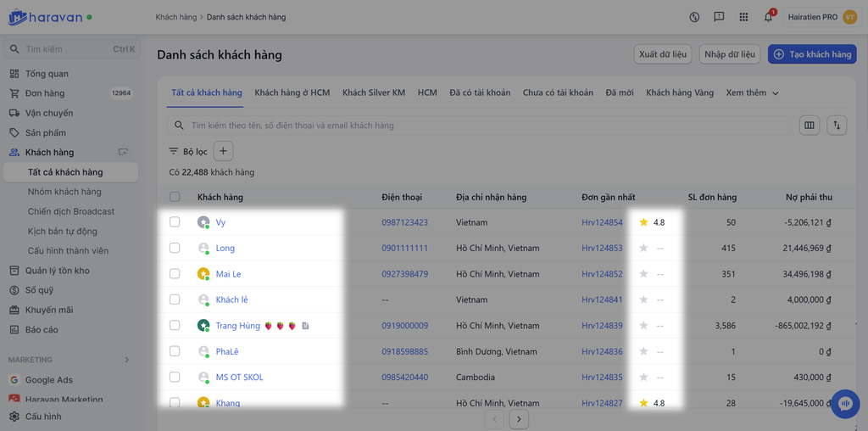Viewport: 868px width, 431px height.
Task: Open the apps grid icon
Action: (x=743, y=17)
